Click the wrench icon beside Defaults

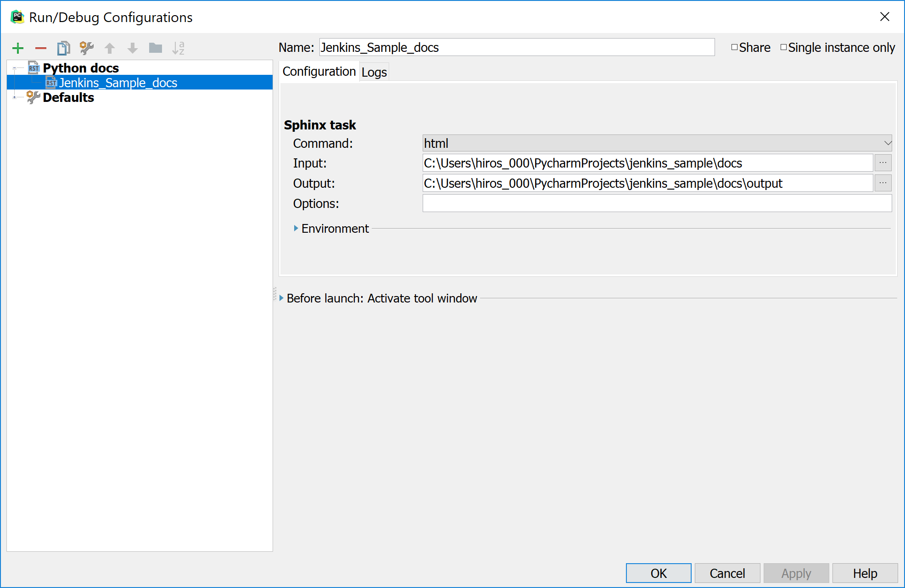coord(33,97)
